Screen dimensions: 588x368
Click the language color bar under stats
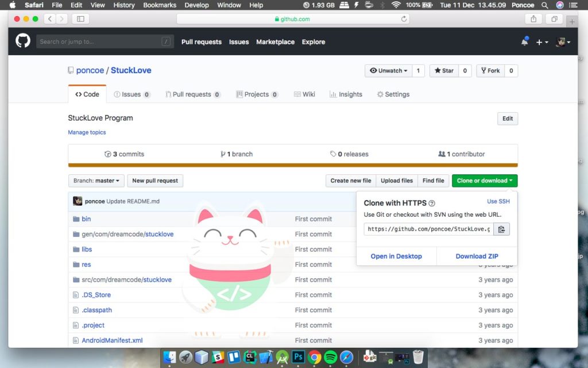pos(293,166)
